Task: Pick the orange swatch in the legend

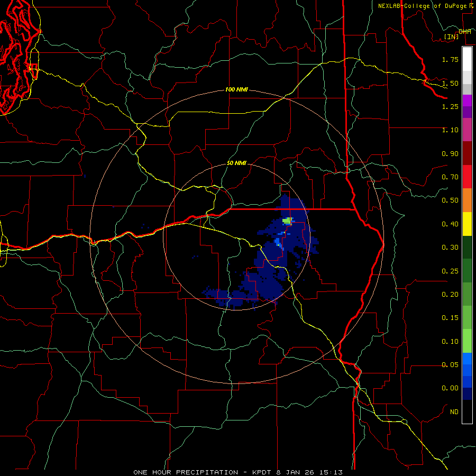Action: [467, 200]
